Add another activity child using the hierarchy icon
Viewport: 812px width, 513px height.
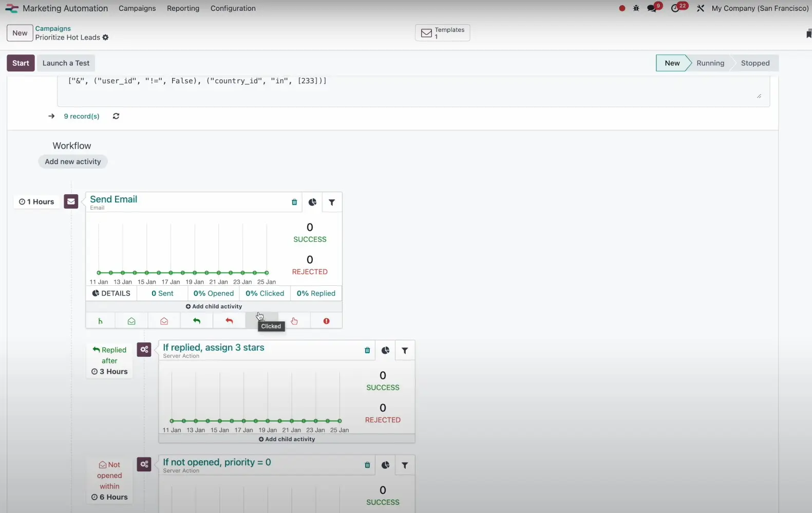tap(100, 321)
